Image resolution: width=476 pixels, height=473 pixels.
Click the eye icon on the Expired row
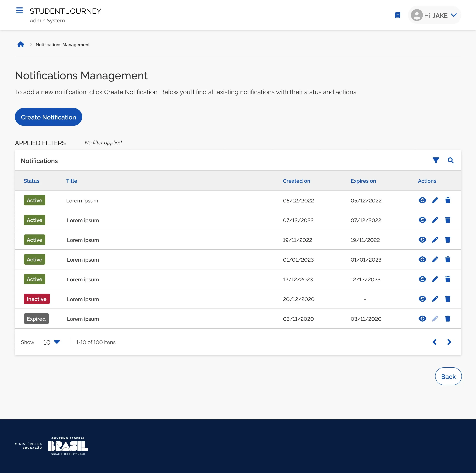[x=422, y=319]
